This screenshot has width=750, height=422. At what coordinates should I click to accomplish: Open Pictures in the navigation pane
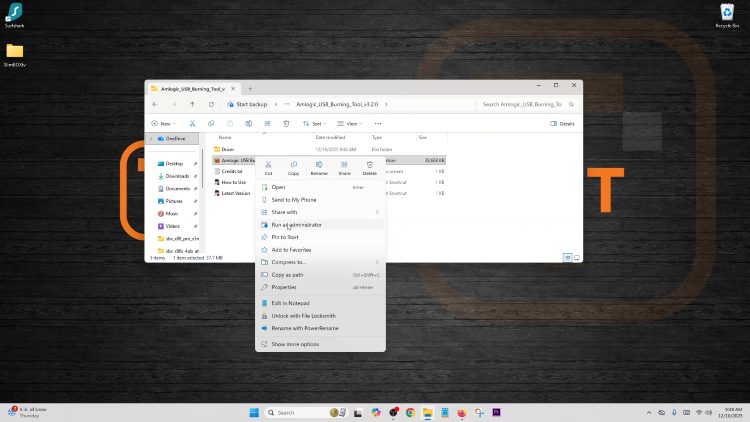coord(175,201)
